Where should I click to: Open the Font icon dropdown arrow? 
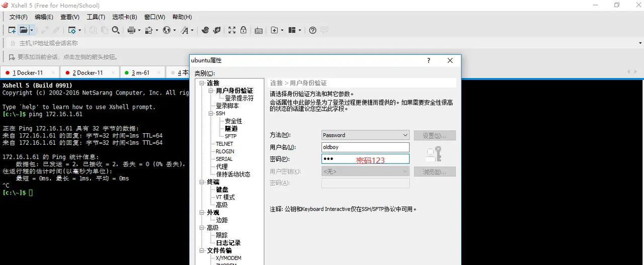point(192,30)
